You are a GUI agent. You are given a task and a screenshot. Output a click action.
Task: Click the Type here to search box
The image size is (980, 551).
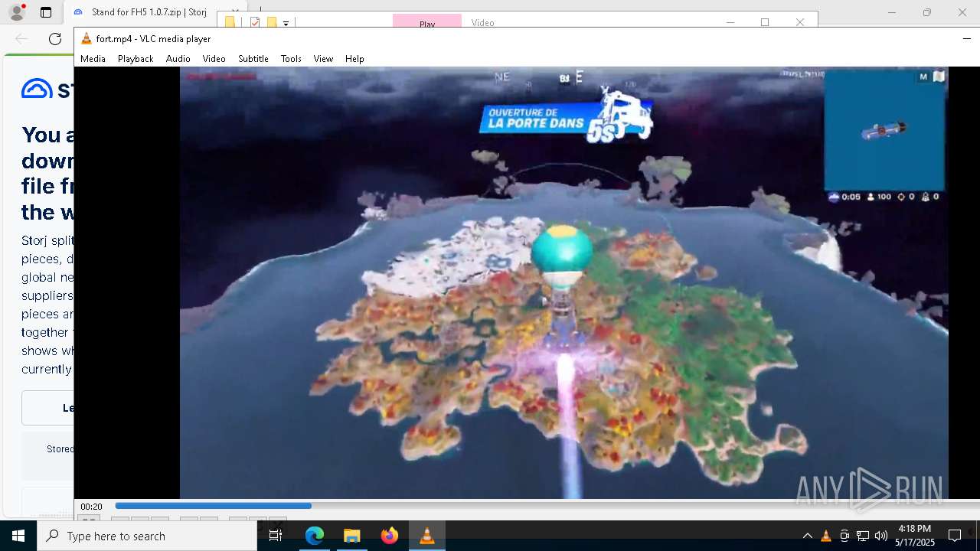pos(147,536)
